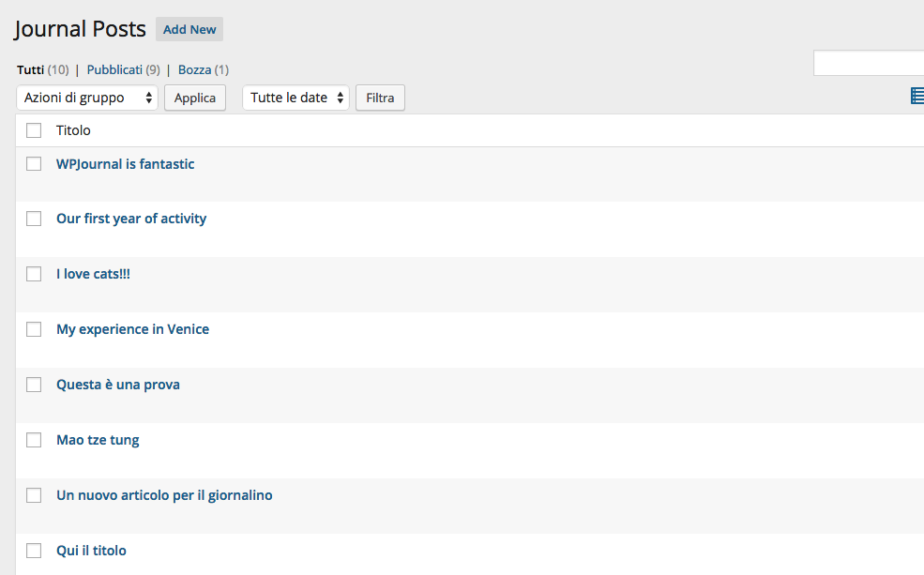
Task: Click the Filtra button
Action: [380, 98]
